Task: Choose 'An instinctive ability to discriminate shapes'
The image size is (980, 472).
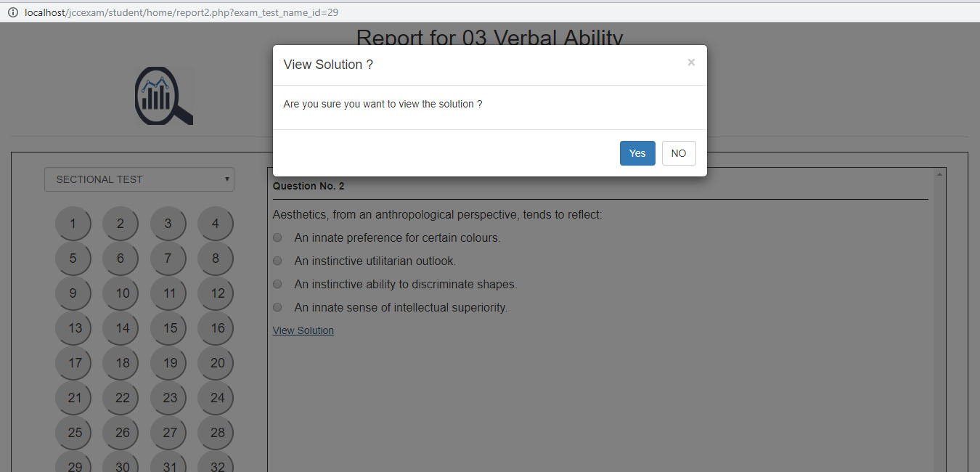Action: pyautogui.click(x=277, y=284)
